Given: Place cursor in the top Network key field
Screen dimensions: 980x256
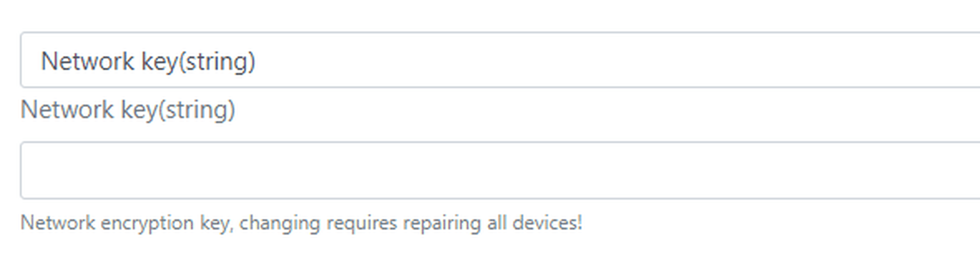Looking at the screenshot, I should point(500,60).
